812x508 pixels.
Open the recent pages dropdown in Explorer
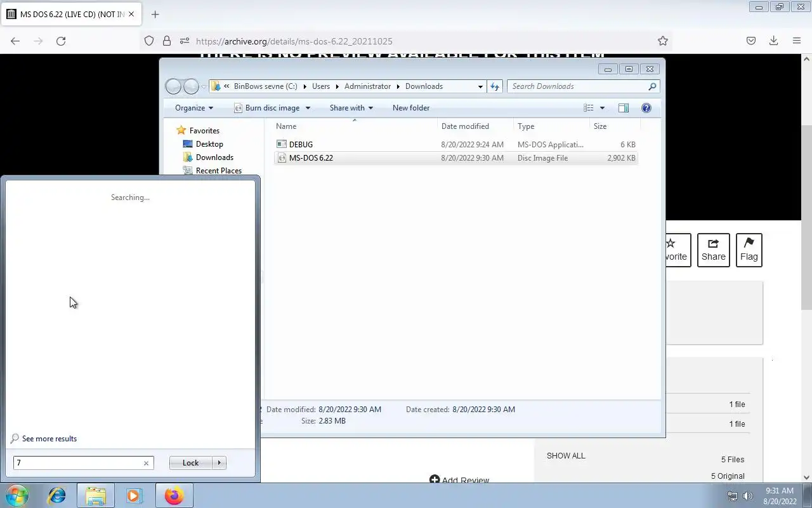tap(204, 86)
